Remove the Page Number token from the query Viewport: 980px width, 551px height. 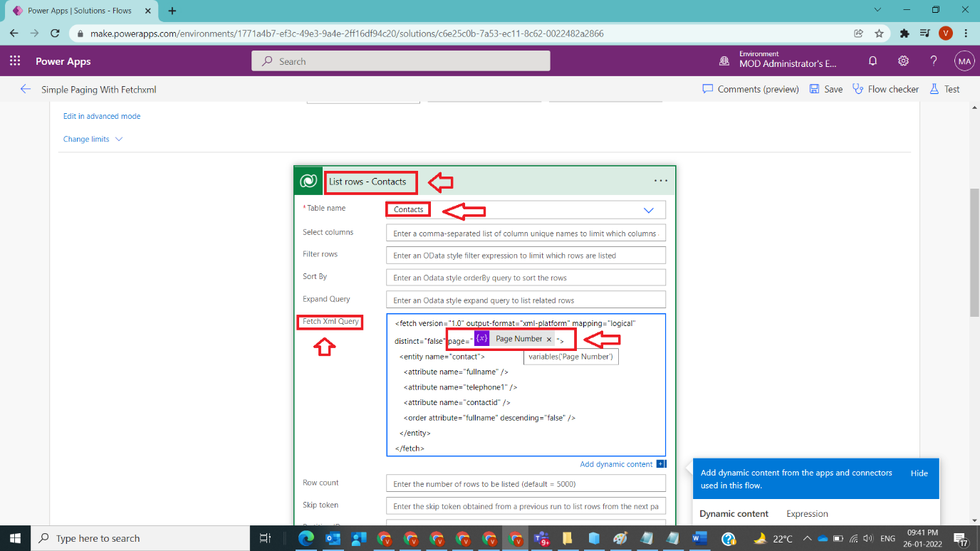click(548, 339)
